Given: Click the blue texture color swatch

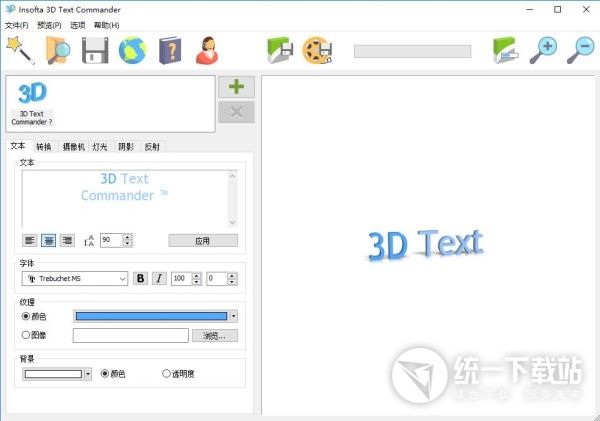Looking at the screenshot, I should pyautogui.click(x=152, y=316).
